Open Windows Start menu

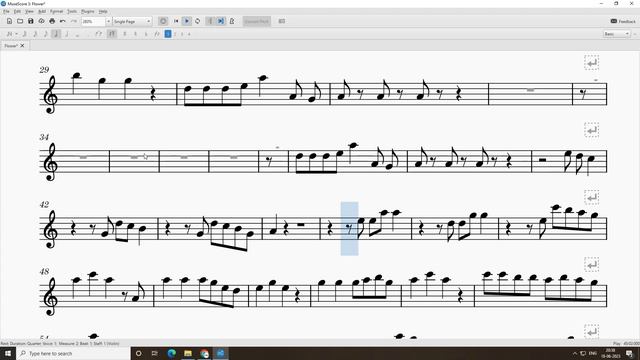[8, 353]
